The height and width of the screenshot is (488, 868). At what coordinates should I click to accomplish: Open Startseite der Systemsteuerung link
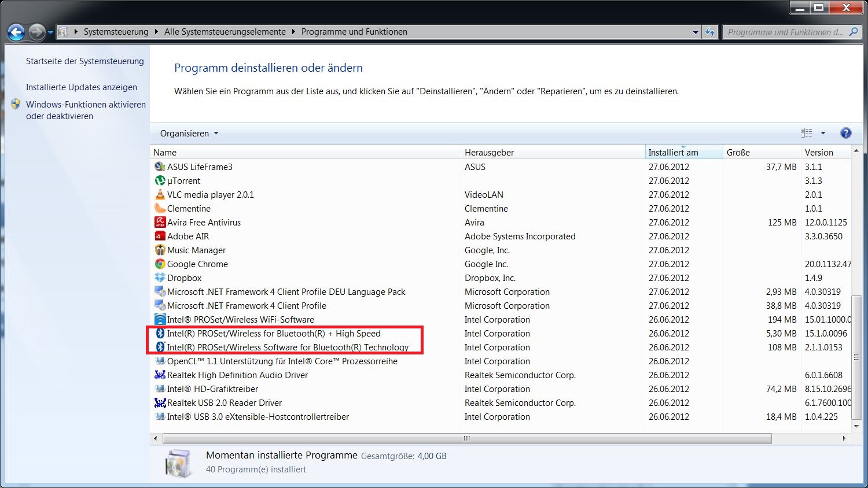pos(85,61)
